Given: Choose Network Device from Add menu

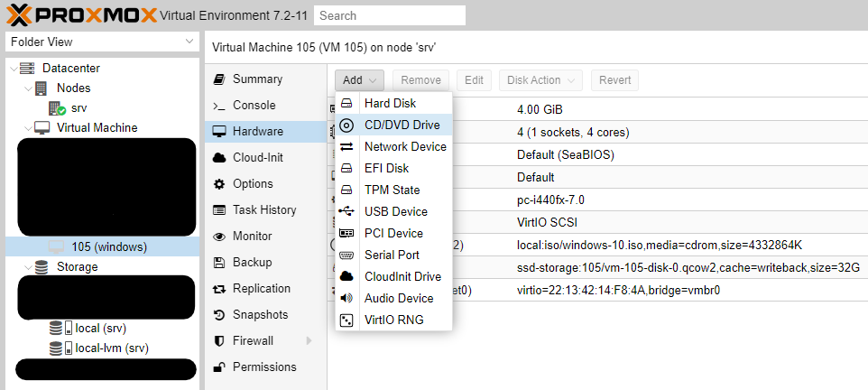Looking at the screenshot, I should coord(393,147).
